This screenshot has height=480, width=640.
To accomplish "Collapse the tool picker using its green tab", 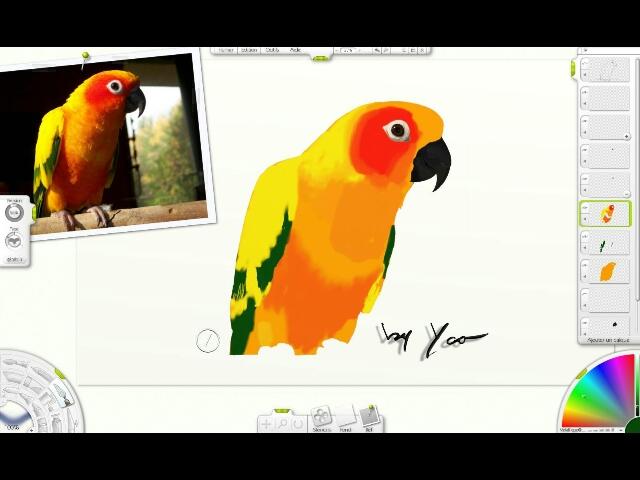I will (60, 373).
